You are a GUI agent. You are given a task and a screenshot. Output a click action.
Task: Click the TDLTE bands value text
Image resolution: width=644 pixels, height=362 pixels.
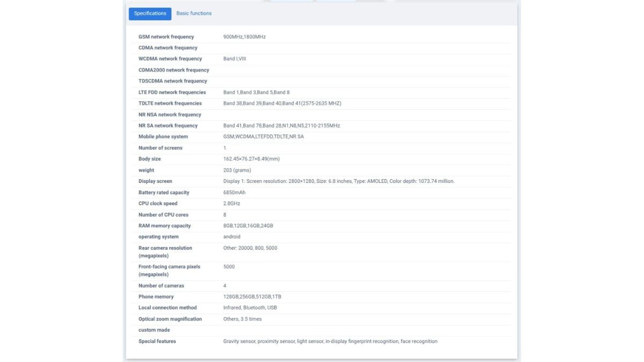coord(282,104)
